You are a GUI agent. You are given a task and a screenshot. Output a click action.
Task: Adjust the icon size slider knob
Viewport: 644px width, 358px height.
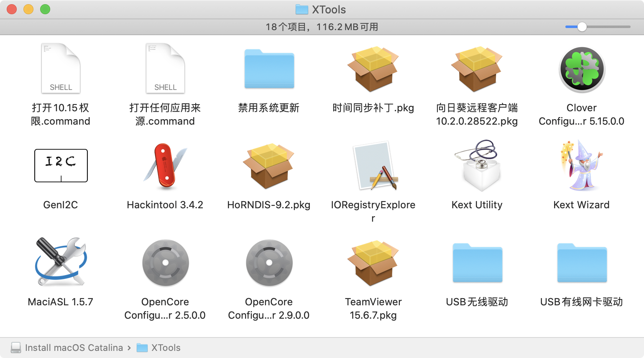[x=582, y=27]
